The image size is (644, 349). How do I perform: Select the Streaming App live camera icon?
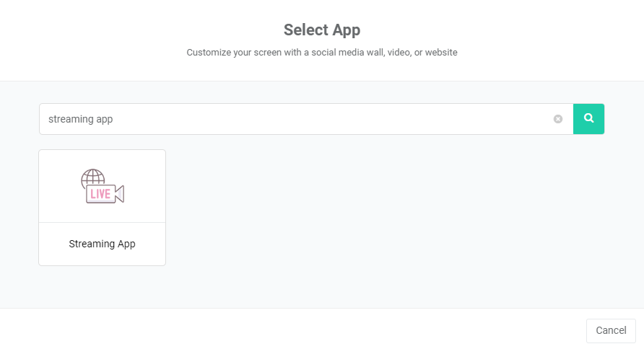point(103,186)
